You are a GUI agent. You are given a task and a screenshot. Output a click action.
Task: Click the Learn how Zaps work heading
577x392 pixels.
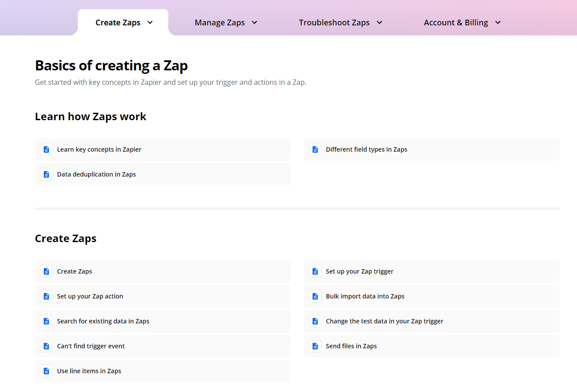pos(90,117)
